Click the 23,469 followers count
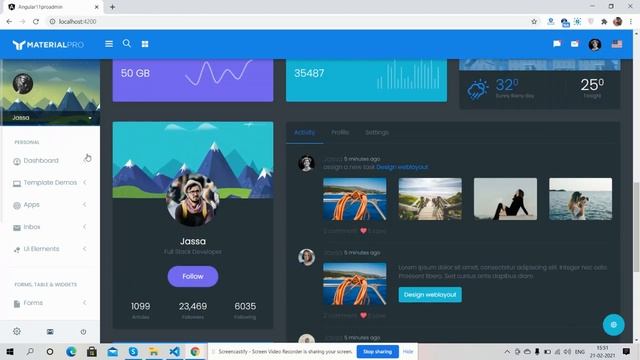640x360 pixels. 193,306
